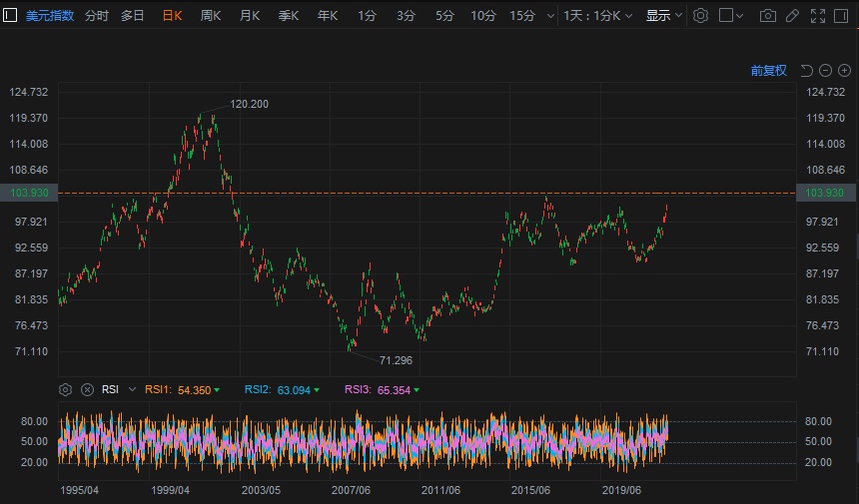Open chart settings gear in top toolbar
Screen dimensions: 859x504
pyautogui.click(x=700, y=16)
